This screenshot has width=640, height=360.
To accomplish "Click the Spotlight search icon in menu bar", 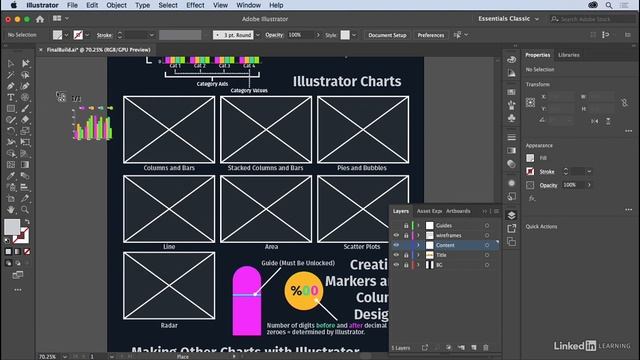I will 609,5.
